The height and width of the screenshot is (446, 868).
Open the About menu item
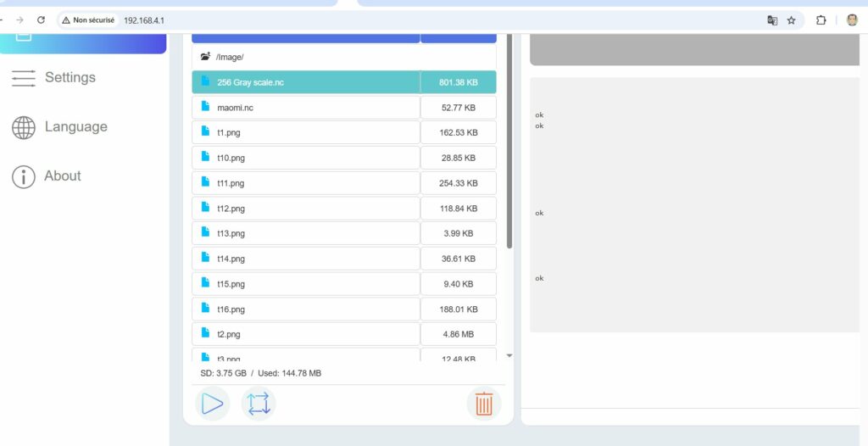click(63, 176)
